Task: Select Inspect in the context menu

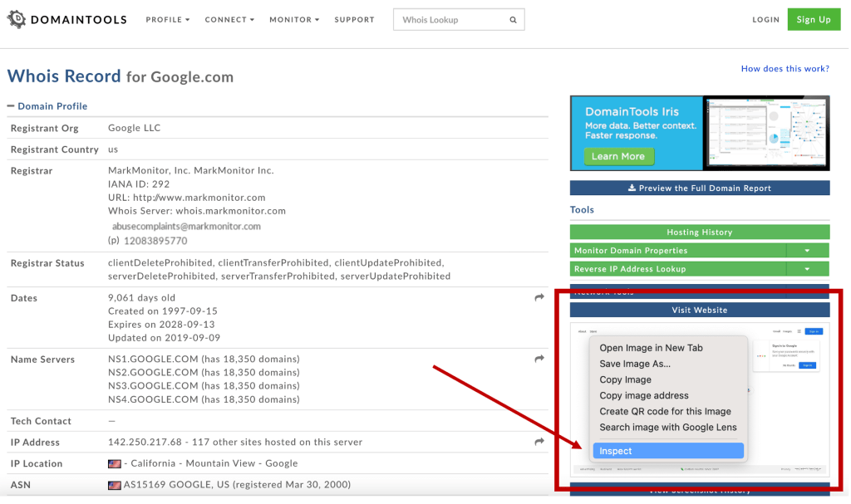Action: (668, 451)
